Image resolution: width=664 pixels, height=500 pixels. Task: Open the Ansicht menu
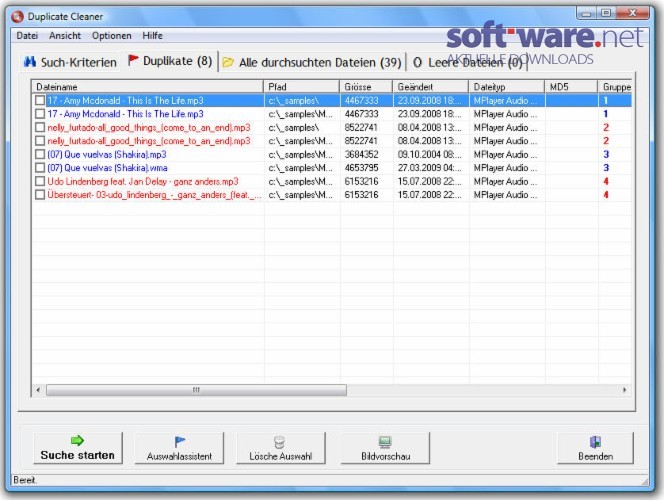pos(65,36)
